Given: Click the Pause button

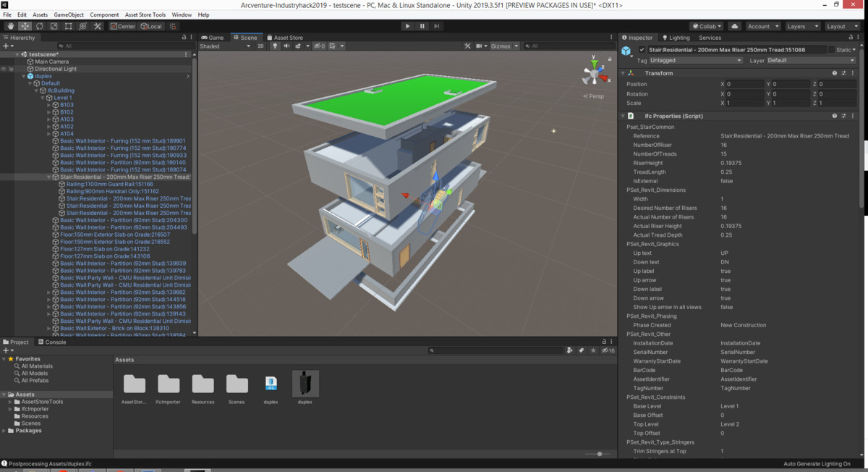Looking at the screenshot, I should [x=422, y=26].
